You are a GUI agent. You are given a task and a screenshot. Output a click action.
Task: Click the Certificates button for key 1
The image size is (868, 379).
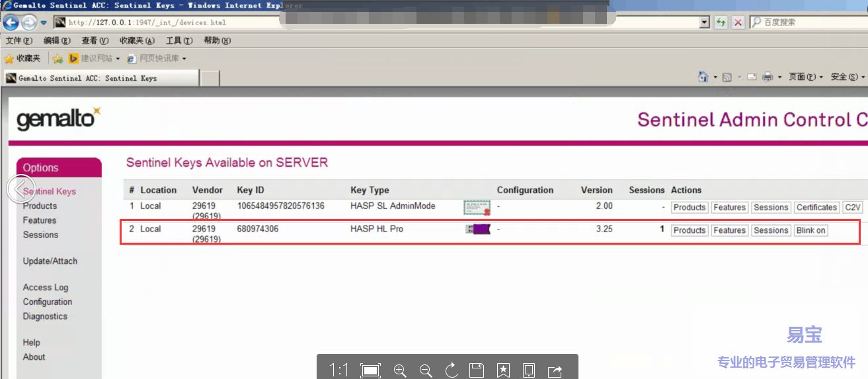coord(816,207)
